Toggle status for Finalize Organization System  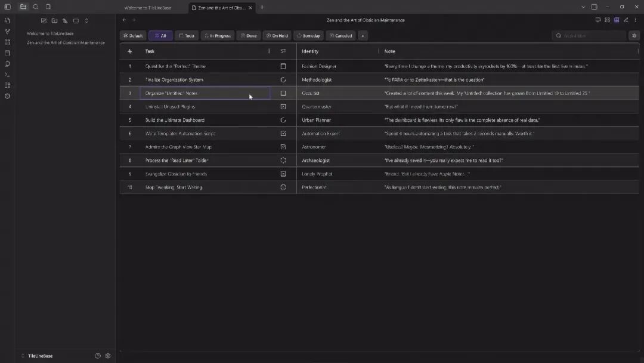(x=283, y=80)
